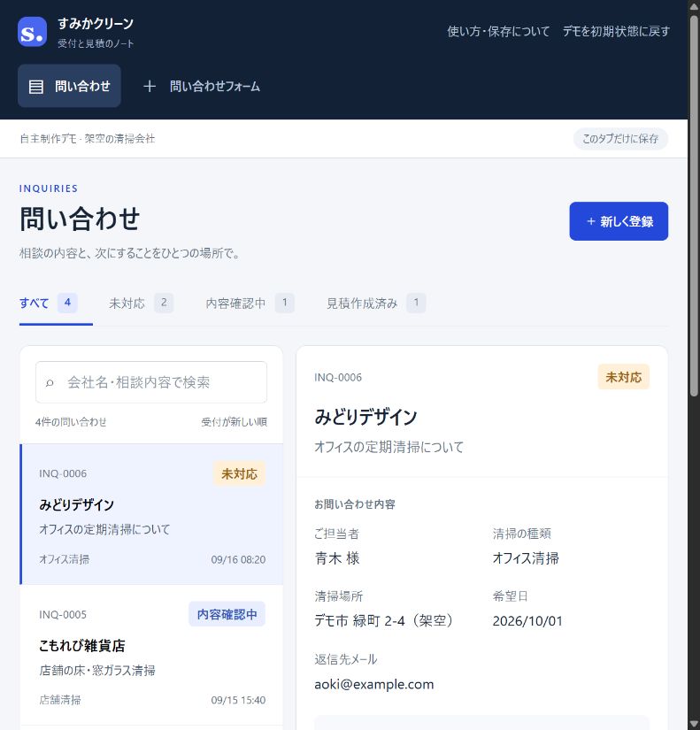The height and width of the screenshot is (730, 700).
Task: Open the 問い合わせ navigation tab
Action: [x=69, y=86]
